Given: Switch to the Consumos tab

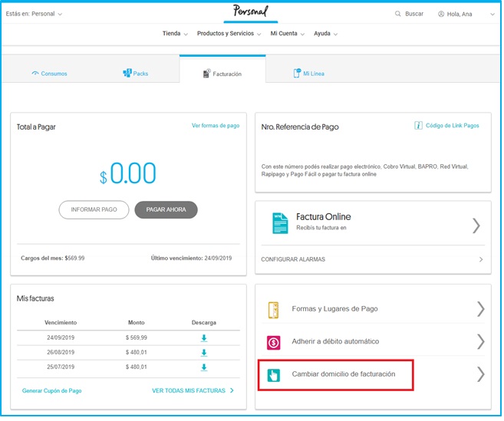Looking at the screenshot, I should pyautogui.click(x=50, y=74).
